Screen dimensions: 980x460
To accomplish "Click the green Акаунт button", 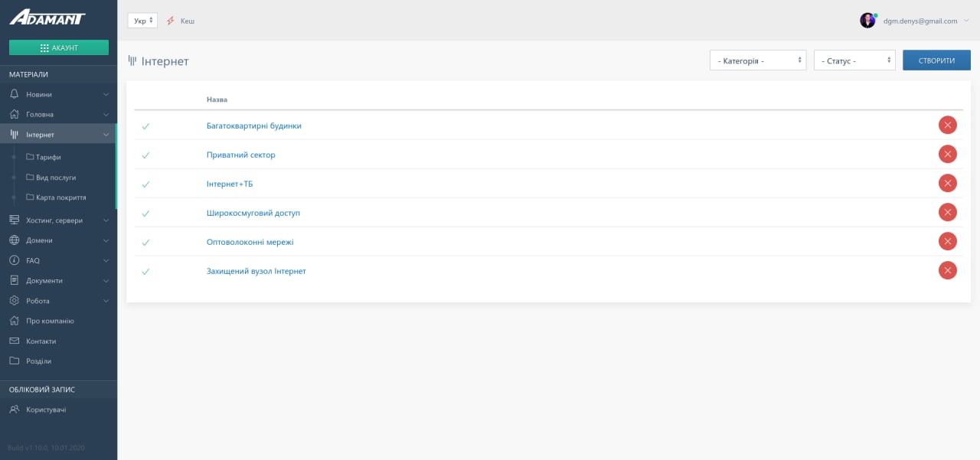I will coord(59,47).
